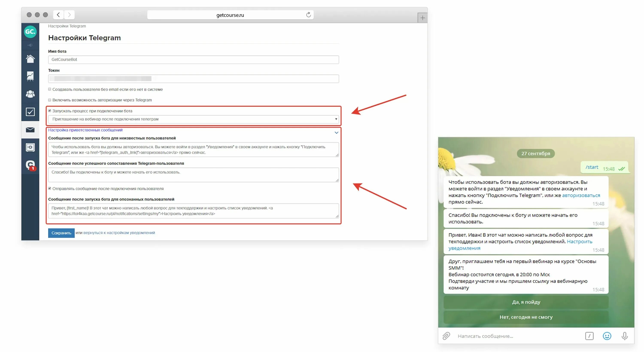This screenshot has width=644, height=352.
Task: Open the tasks checkmark sidebar icon
Action: pos(30,112)
